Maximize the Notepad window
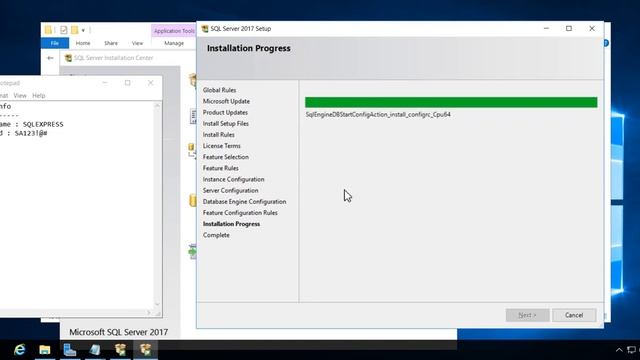This screenshot has width=640, height=360. point(127,83)
